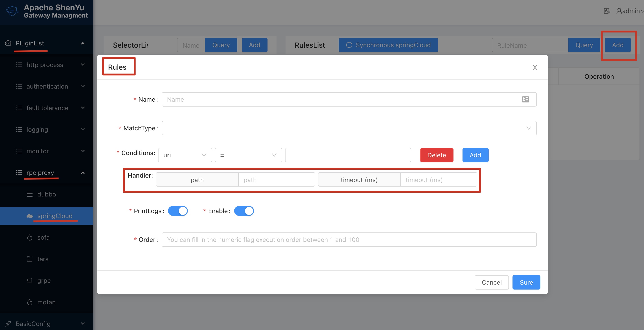Select dubbo in rpc proxy menu
Screen dimensions: 644x330
pos(47,194)
